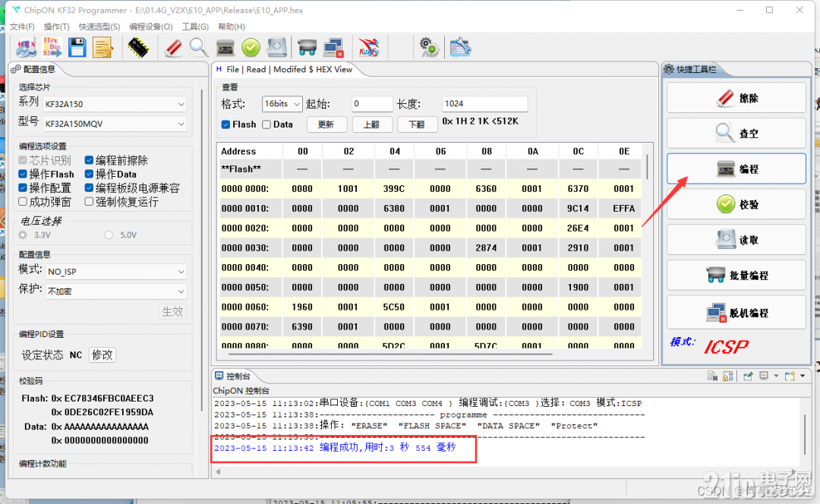Toggle the 编程板级电源兼容 checkbox
The image size is (820, 504).
point(89,187)
